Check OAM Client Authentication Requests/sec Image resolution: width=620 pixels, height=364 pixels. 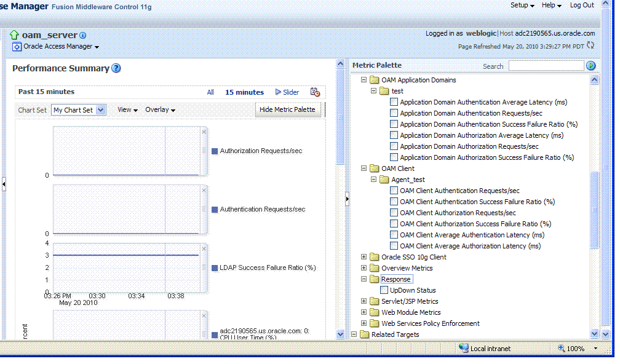point(394,191)
